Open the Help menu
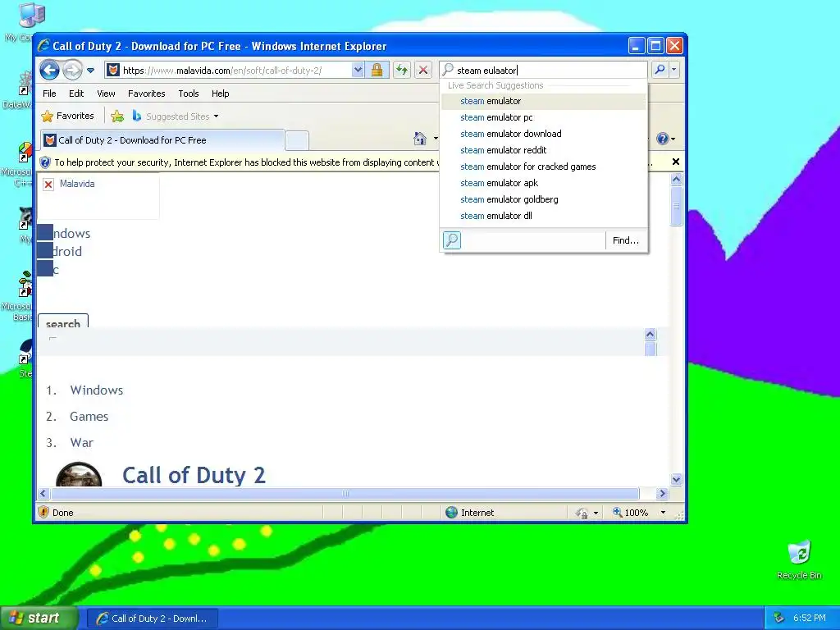Image resolution: width=840 pixels, height=630 pixels. tap(220, 94)
